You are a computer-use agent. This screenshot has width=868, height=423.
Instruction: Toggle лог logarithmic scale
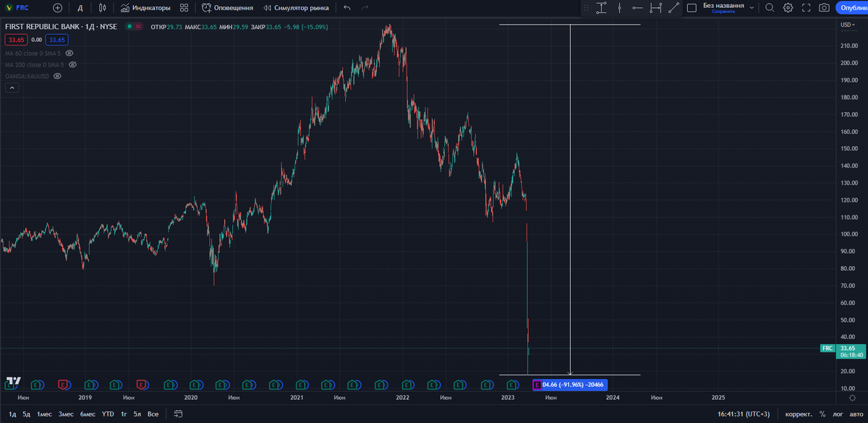(x=836, y=414)
